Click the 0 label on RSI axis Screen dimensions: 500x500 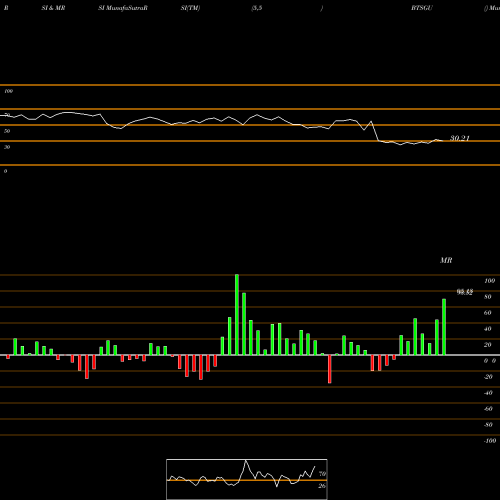tap(5, 171)
